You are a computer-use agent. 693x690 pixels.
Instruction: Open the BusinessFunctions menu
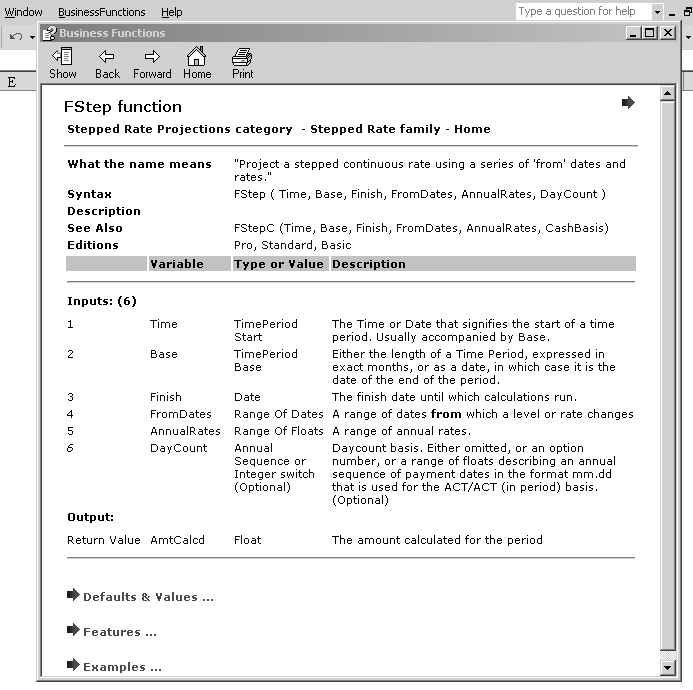point(101,12)
